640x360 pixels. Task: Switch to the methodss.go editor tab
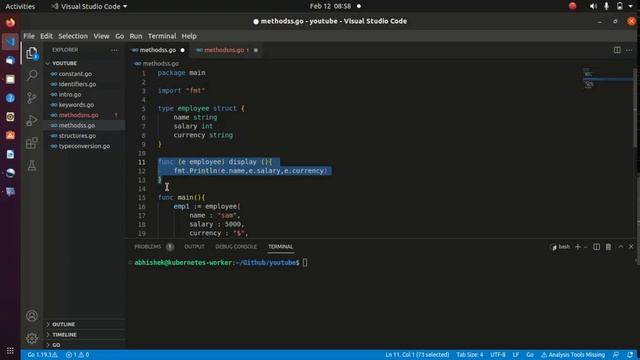(157, 50)
